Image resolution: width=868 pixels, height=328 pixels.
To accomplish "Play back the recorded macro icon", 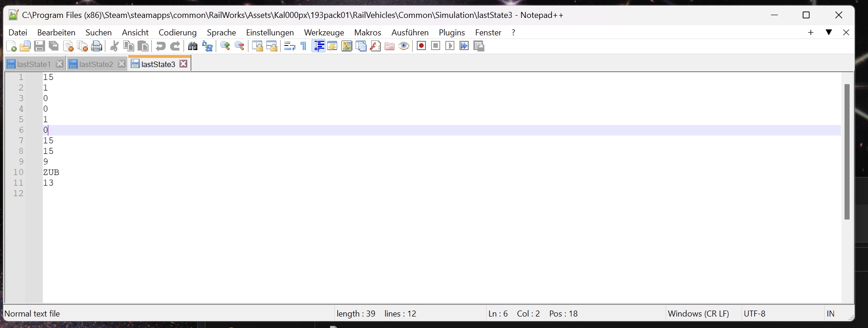I will click(x=450, y=46).
